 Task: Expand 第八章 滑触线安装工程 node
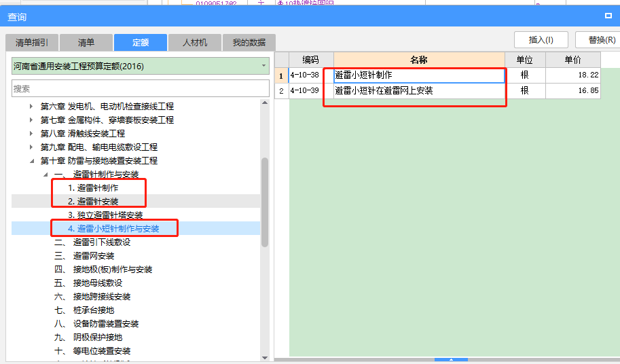pyautogui.click(x=31, y=134)
